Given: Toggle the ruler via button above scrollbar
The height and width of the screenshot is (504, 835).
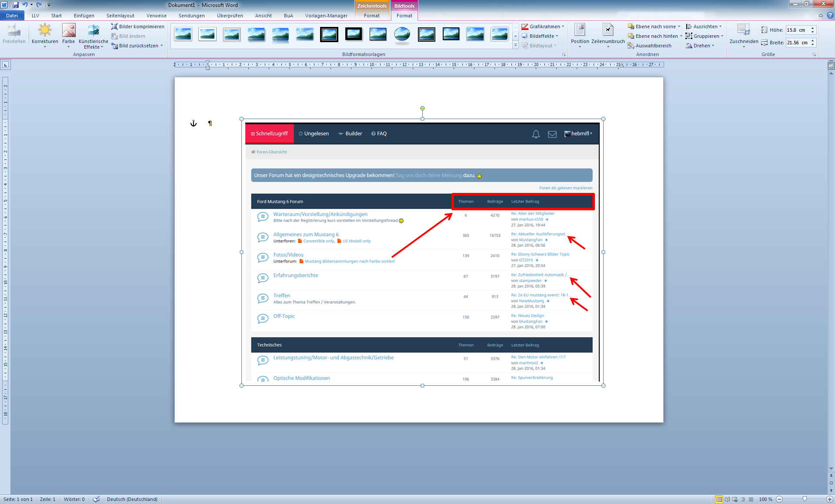Looking at the screenshot, I should [x=831, y=66].
